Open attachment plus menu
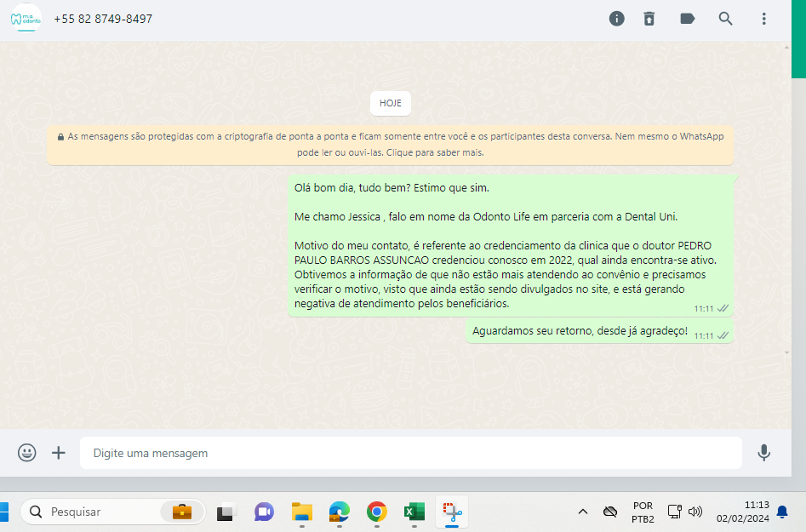The height and width of the screenshot is (532, 806). (59, 453)
